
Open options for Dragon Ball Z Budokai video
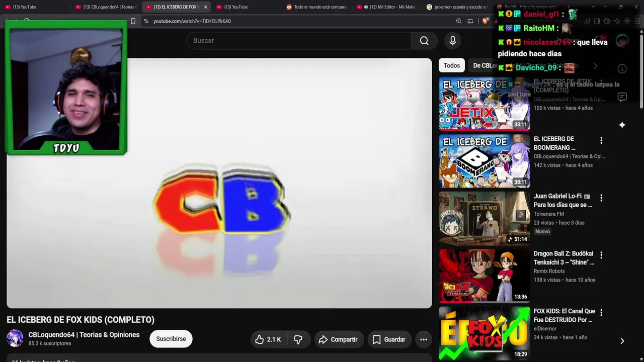tap(601, 255)
